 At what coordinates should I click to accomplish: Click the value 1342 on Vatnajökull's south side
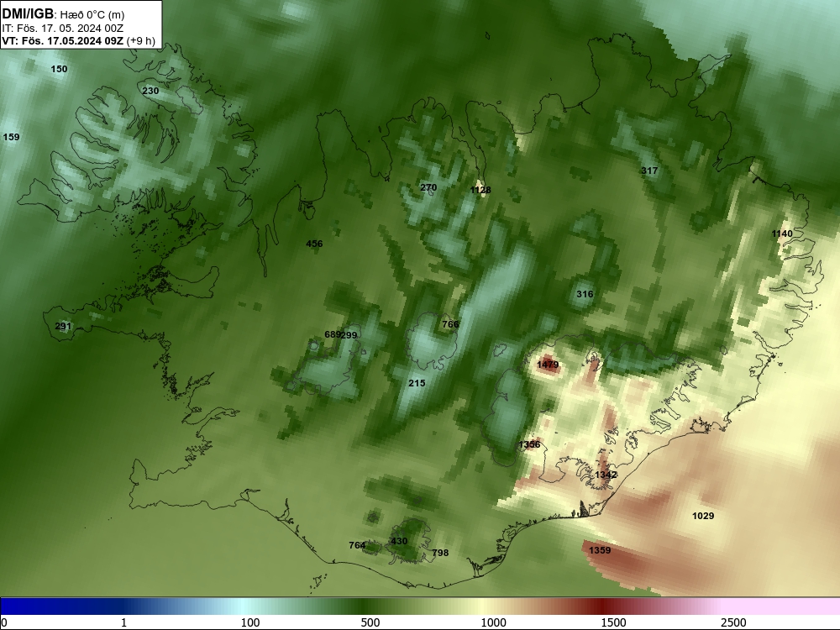point(606,475)
